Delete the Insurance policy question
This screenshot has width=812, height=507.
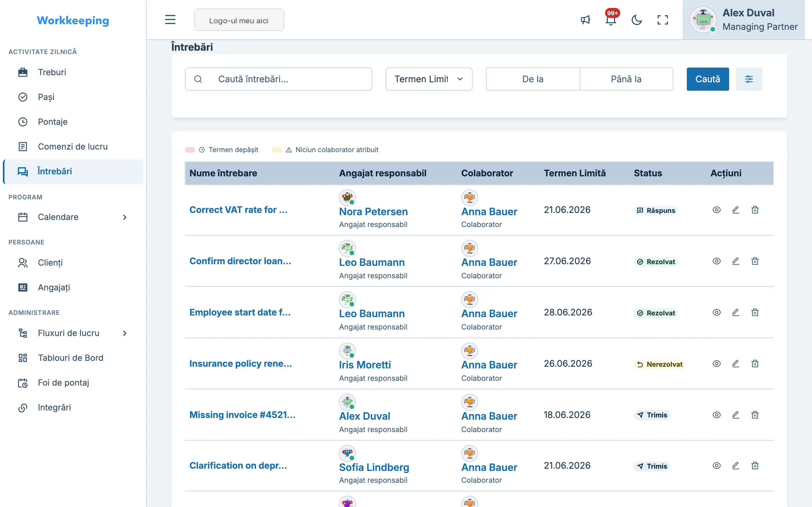tap(754, 364)
